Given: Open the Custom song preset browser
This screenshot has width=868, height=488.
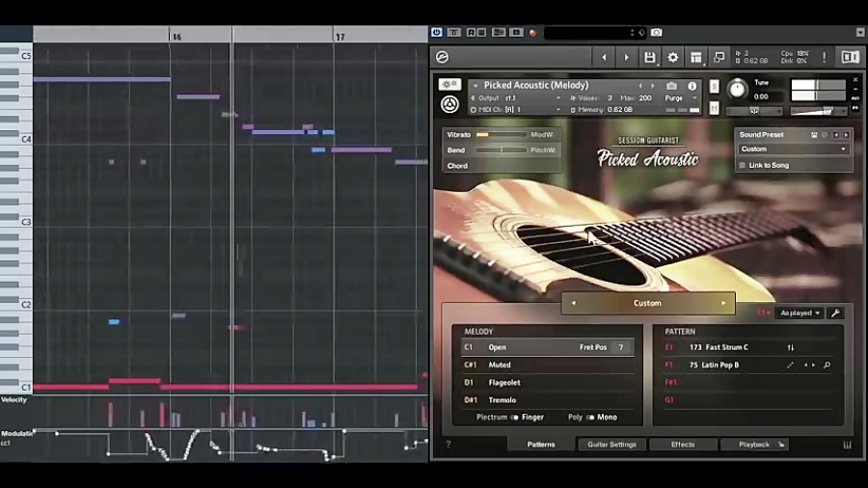Looking at the screenshot, I should coord(648,303).
